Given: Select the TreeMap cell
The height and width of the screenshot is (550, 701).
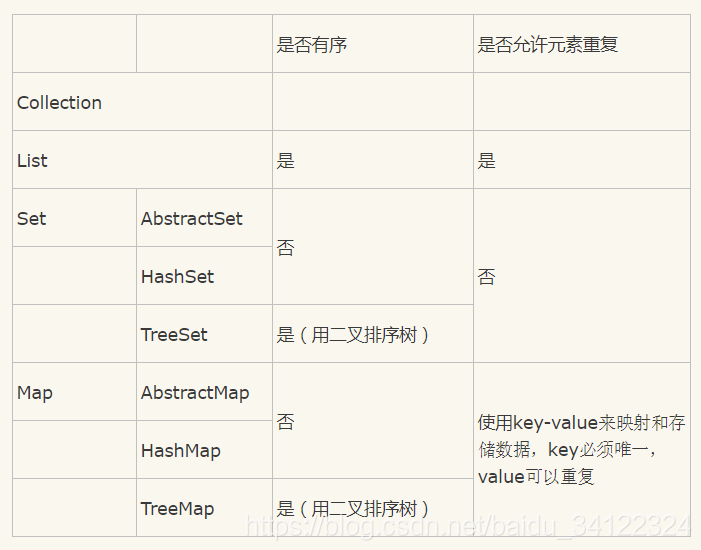Looking at the screenshot, I should (x=204, y=508).
